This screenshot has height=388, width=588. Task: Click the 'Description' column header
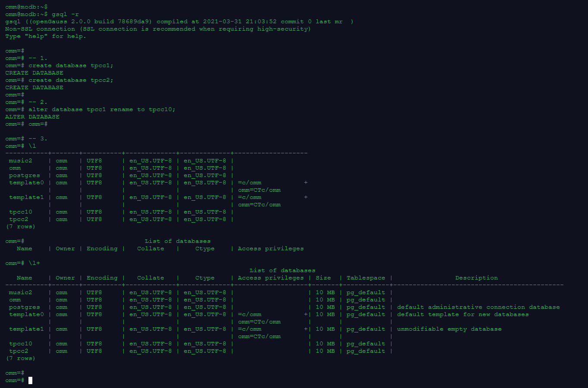tap(476, 278)
